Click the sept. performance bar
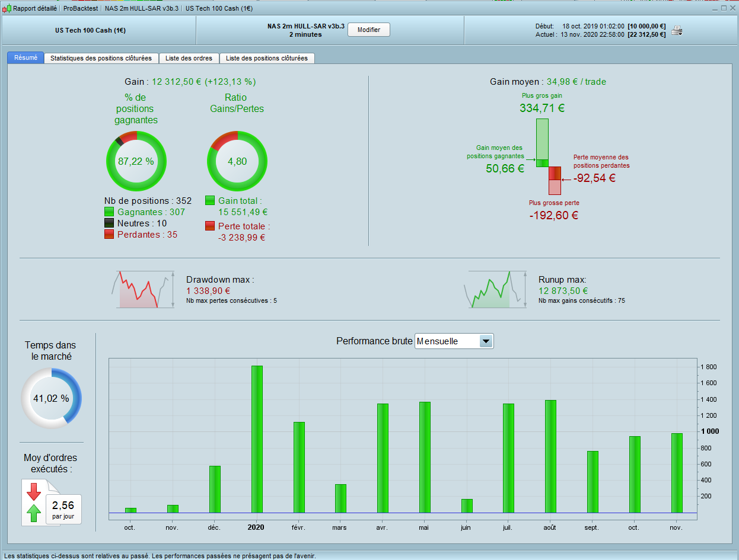 point(593,482)
